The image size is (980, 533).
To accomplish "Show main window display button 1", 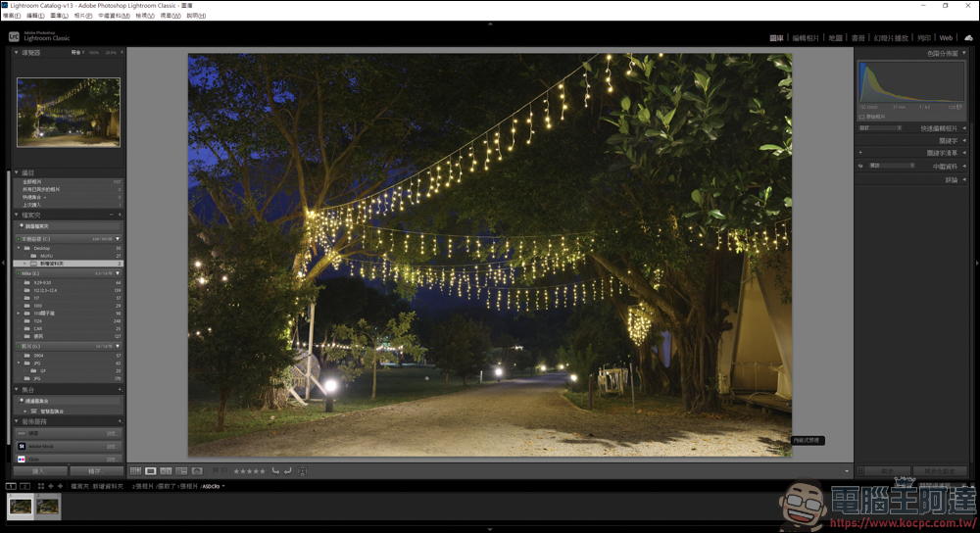I will 11,486.
